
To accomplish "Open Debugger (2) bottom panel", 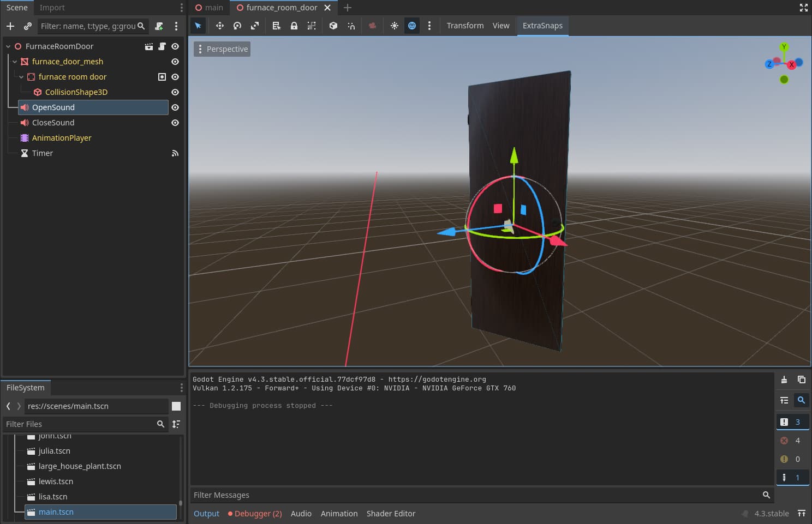I will coord(255,514).
